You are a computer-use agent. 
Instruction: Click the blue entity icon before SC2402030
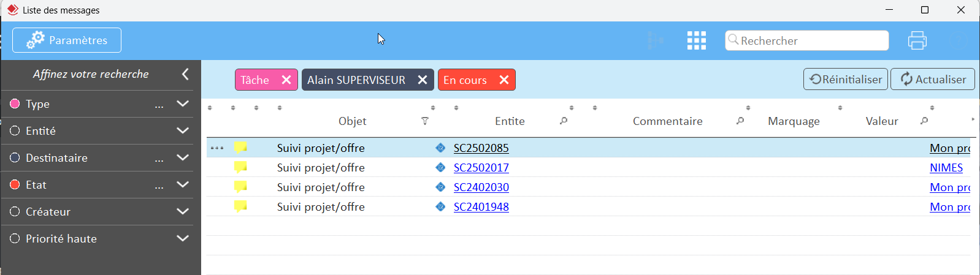440,187
